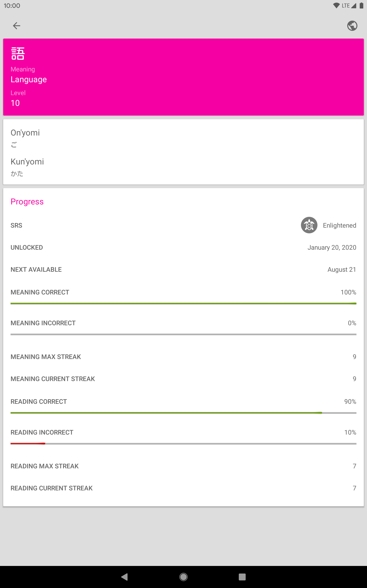Click the Reading Correct progress bar
367x588 pixels.
point(183,413)
